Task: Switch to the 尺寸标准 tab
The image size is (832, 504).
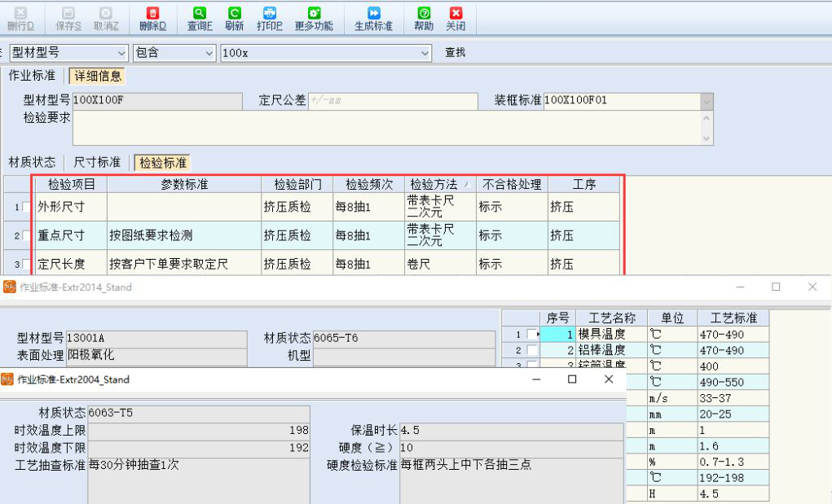Action: point(97,162)
